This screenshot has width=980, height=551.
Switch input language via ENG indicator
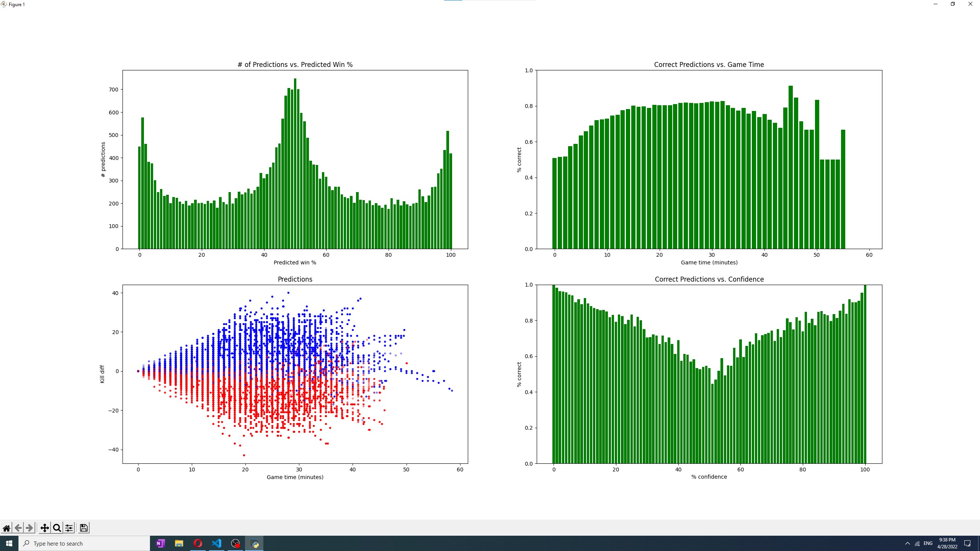point(928,543)
